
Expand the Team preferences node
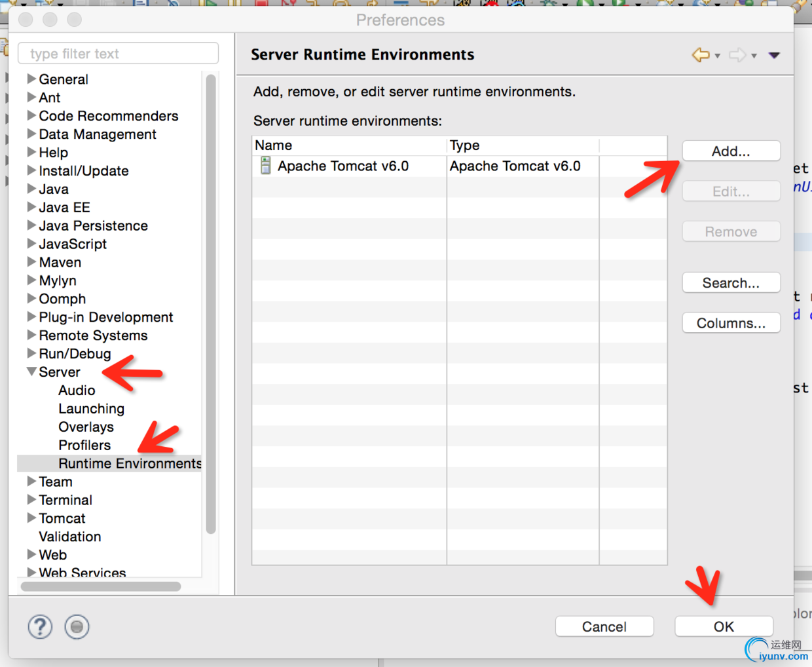tap(31, 481)
